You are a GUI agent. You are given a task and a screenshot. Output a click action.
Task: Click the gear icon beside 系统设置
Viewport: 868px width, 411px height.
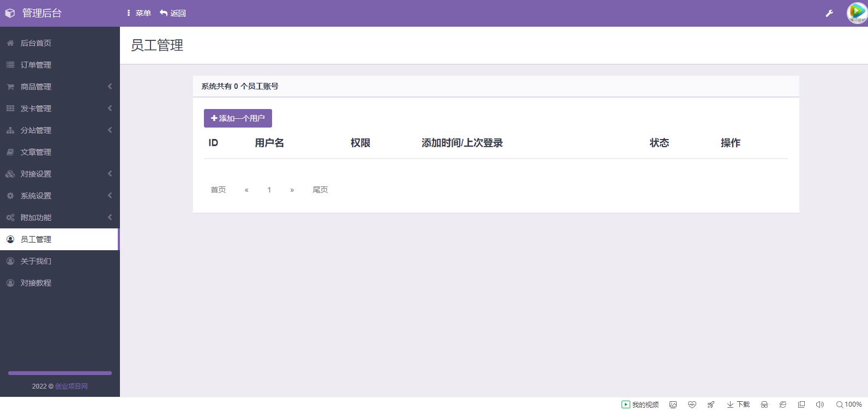pos(10,196)
